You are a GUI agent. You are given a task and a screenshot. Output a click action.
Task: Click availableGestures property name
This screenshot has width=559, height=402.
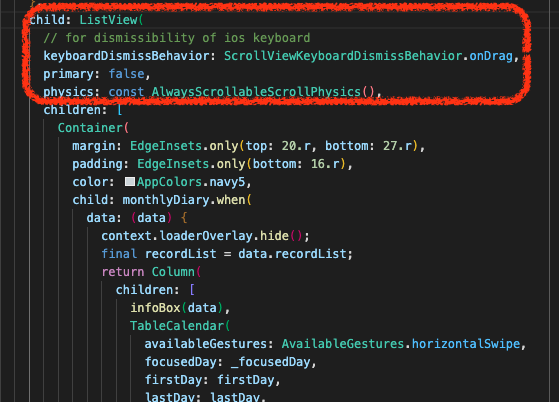point(206,344)
